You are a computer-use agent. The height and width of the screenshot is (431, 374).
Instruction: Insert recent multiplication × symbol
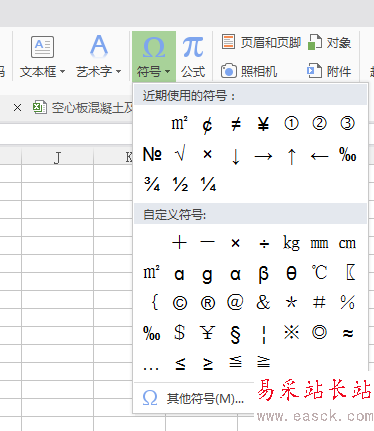[x=207, y=154]
